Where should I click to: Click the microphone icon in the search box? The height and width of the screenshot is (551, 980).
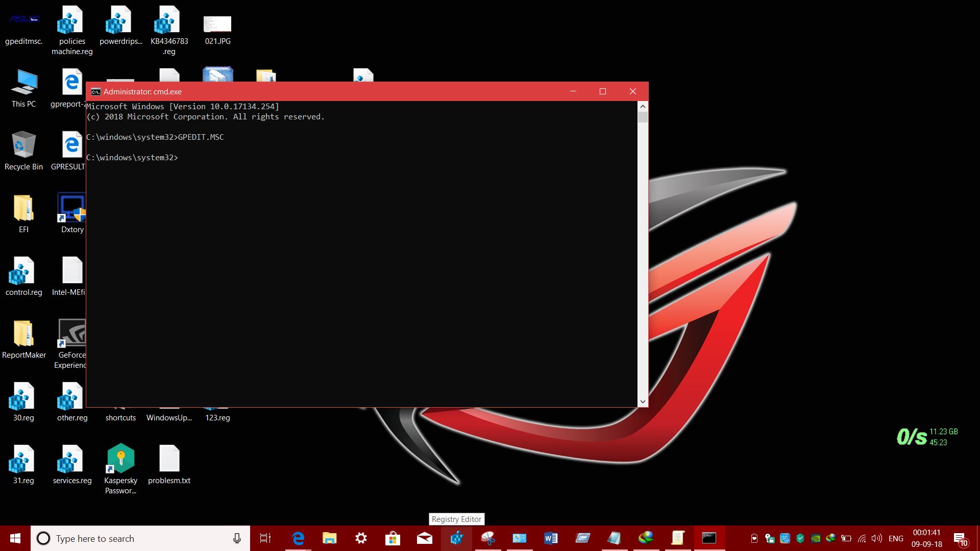coord(237,538)
